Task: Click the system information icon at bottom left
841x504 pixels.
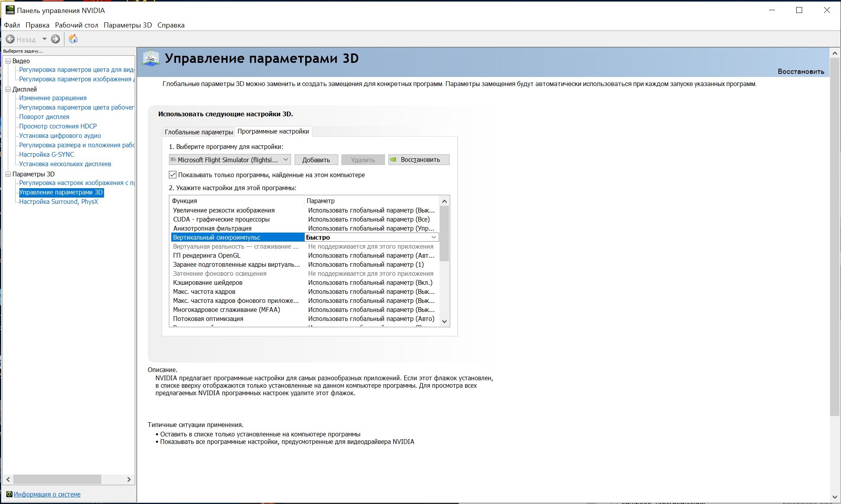Action: [x=9, y=494]
